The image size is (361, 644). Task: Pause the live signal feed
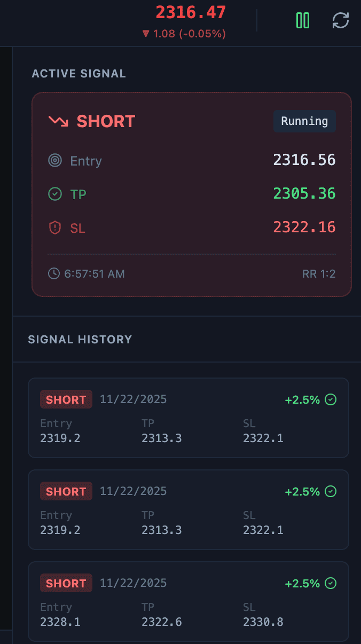[x=302, y=20]
